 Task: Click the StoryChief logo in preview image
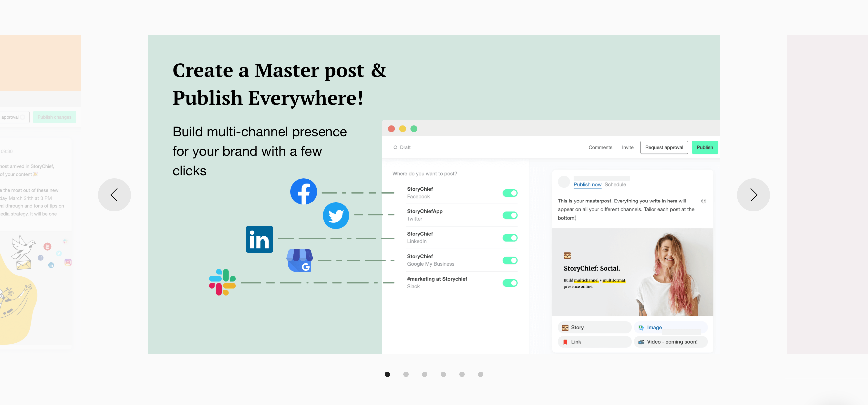pyautogui.click(x=567, y=255)
